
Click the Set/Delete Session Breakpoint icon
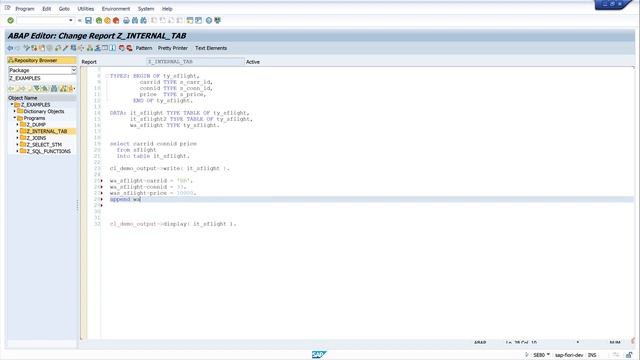(122, 48)
